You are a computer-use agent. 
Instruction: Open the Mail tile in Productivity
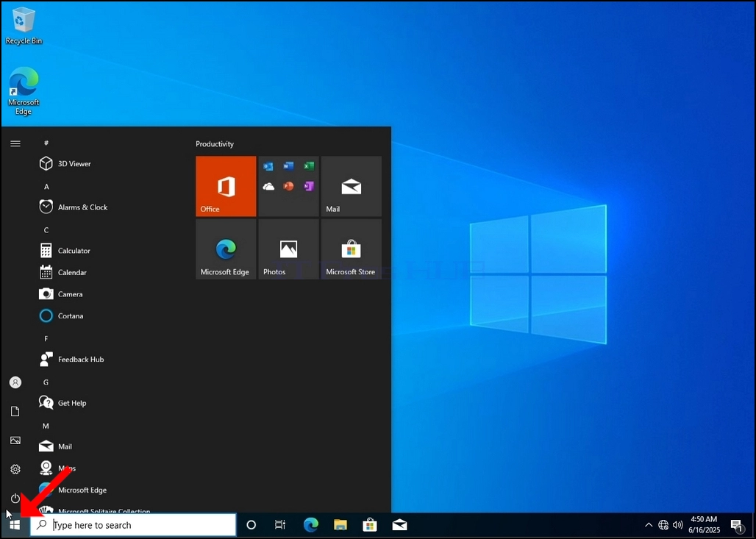[351, 186]
